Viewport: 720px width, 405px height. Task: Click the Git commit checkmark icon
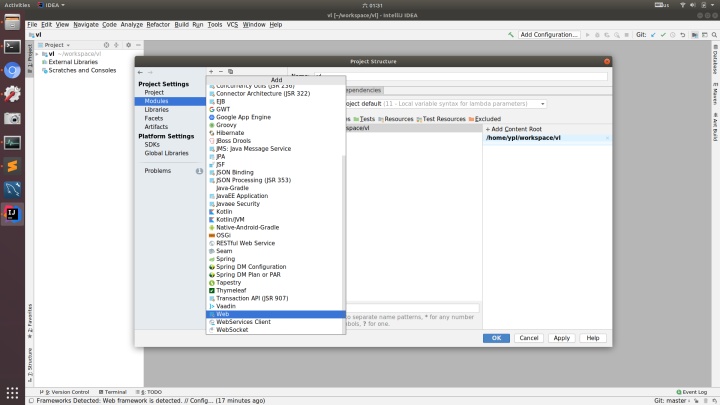(x=663, y=35)
